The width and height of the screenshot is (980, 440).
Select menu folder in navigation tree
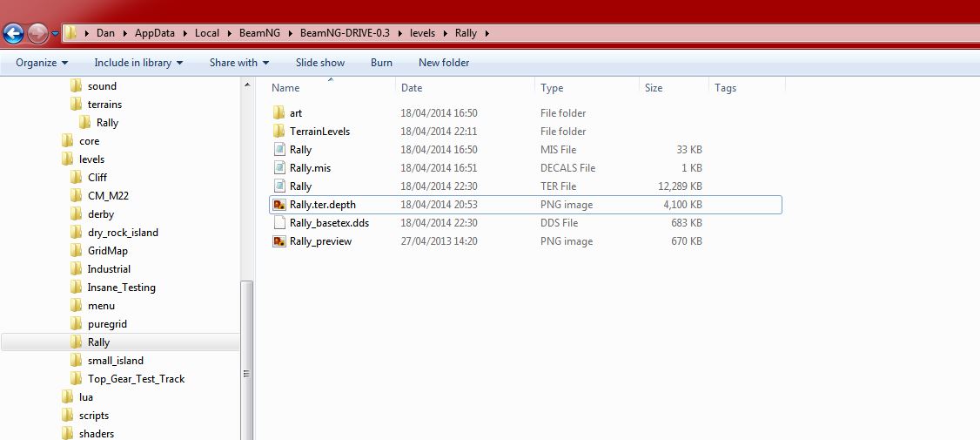click(x=101, y=306)
